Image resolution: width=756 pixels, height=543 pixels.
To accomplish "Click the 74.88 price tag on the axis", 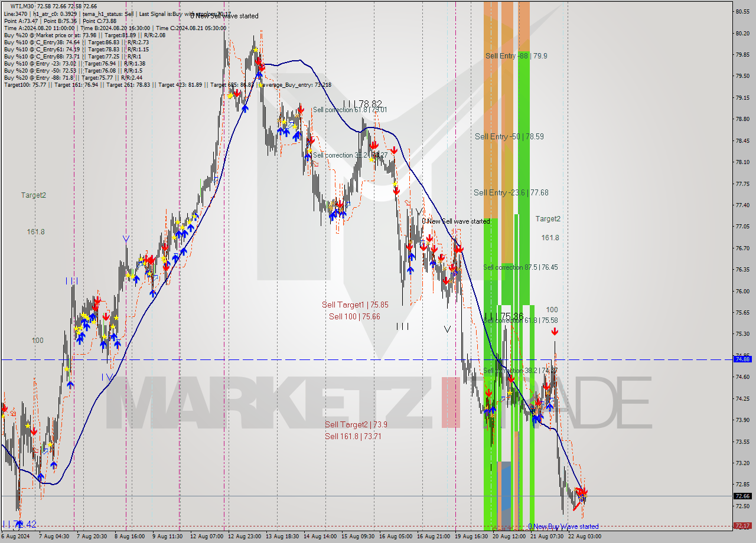I will [x=742, y=359].
